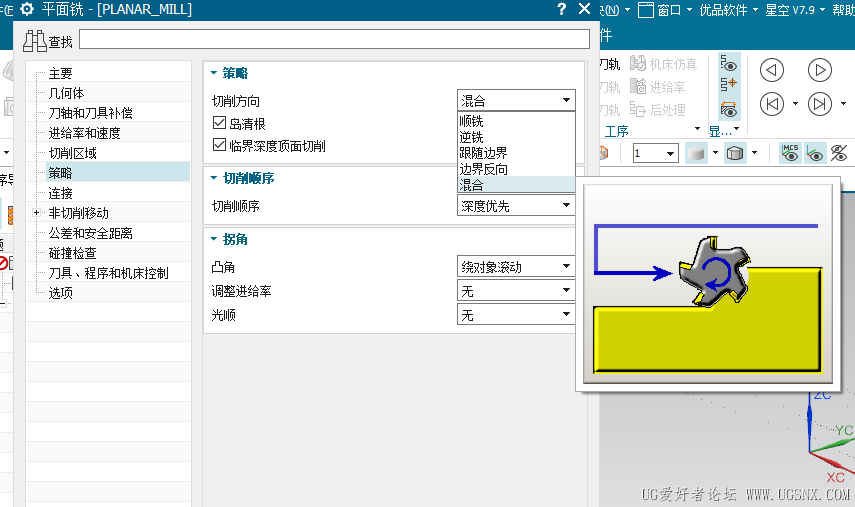Click the hide objects crossed-eye icon
The width and height of the screenshot is (855, 507).
(x=839, y=154)
